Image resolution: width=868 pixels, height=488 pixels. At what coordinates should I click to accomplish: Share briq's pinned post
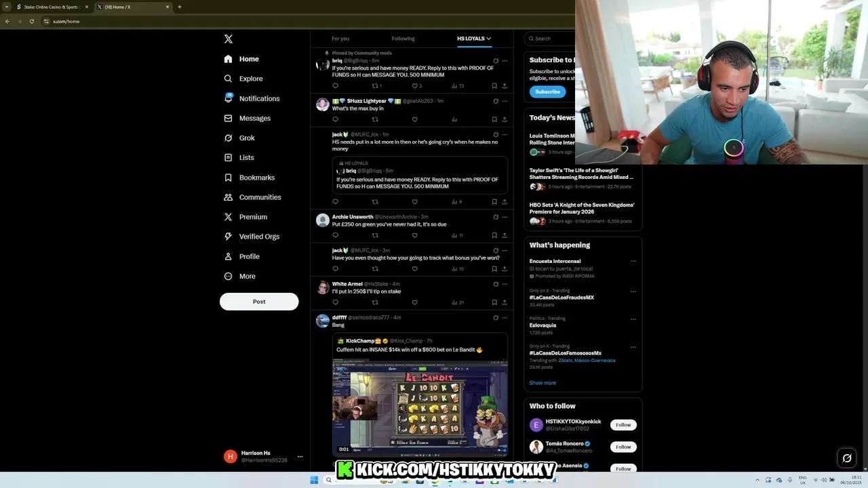point(505,86)
